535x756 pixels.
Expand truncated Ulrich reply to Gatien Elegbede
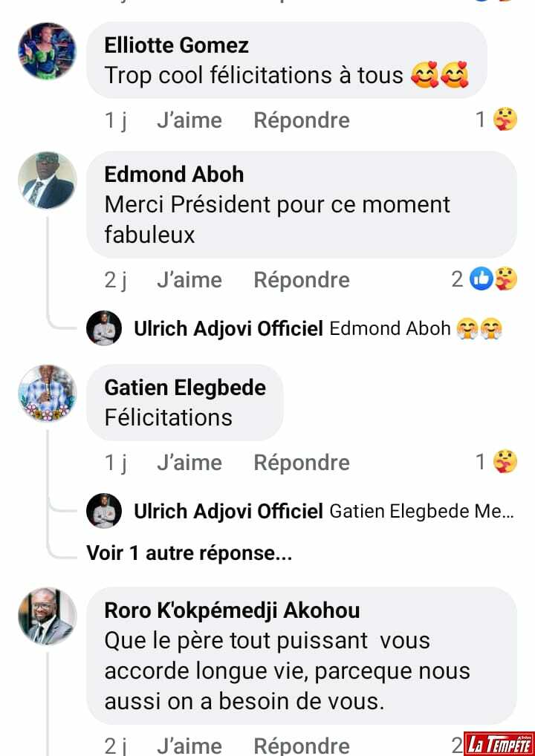[421, 511]
